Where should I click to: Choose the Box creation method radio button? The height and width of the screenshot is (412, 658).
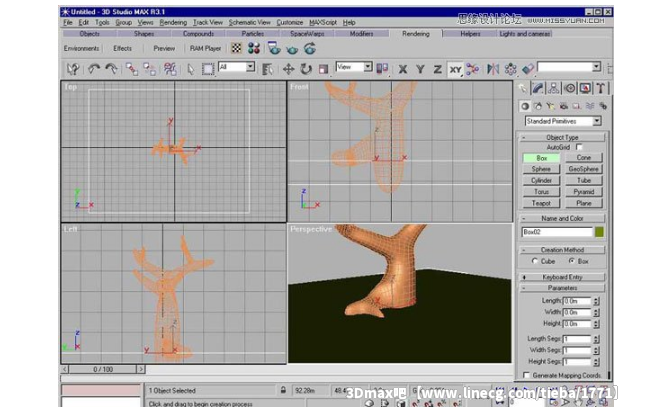[x=572, y=261]
